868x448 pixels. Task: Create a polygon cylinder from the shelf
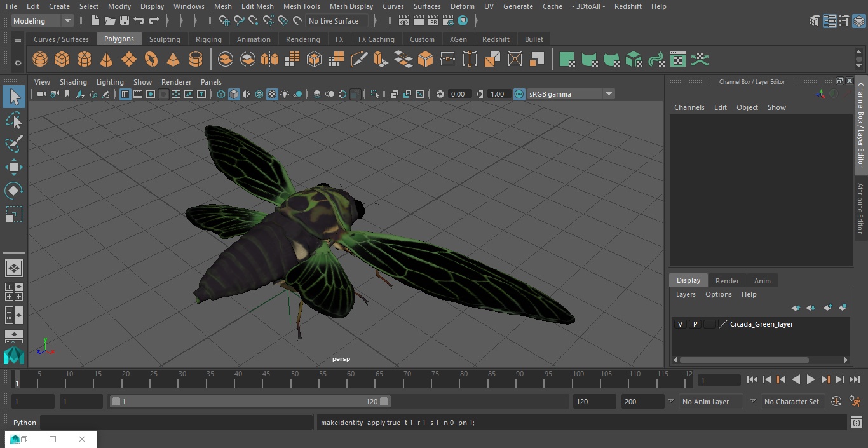84,60
